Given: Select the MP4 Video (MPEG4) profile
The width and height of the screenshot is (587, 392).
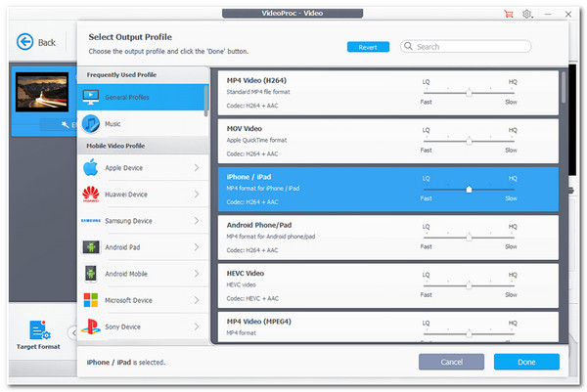Looking at the screenshot, I should [x=387, y=327].
